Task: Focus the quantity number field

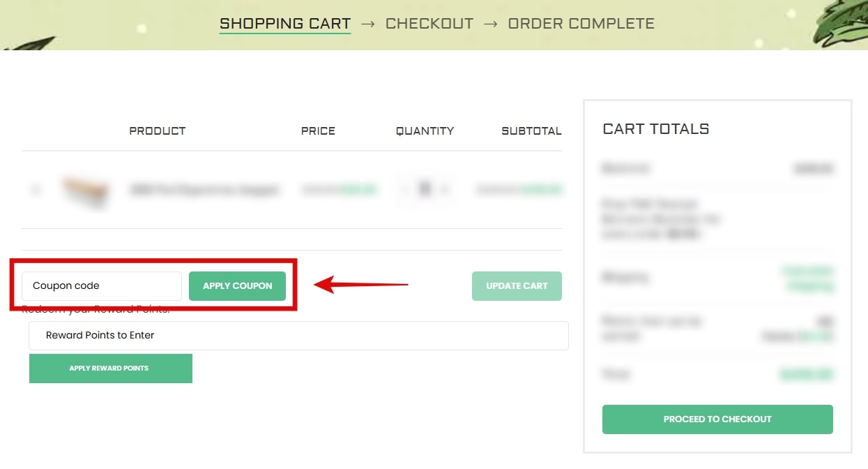Action: (425, 189)
